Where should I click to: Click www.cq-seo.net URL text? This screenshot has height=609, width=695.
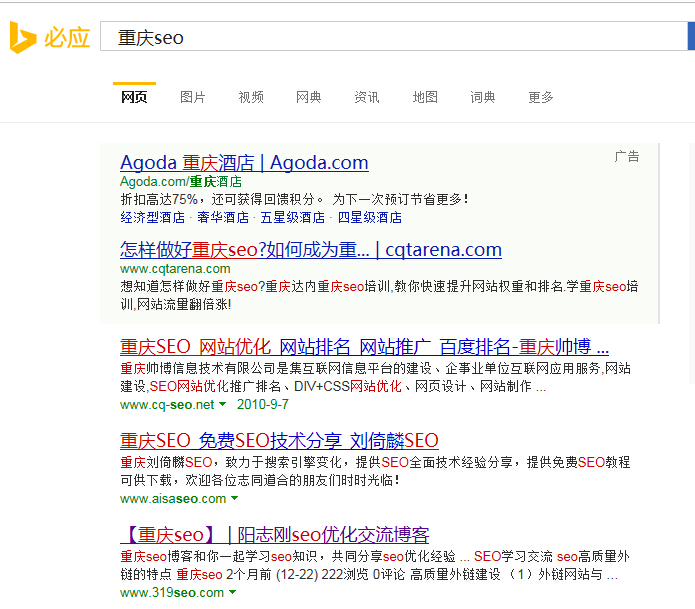(x=167, y=405)
